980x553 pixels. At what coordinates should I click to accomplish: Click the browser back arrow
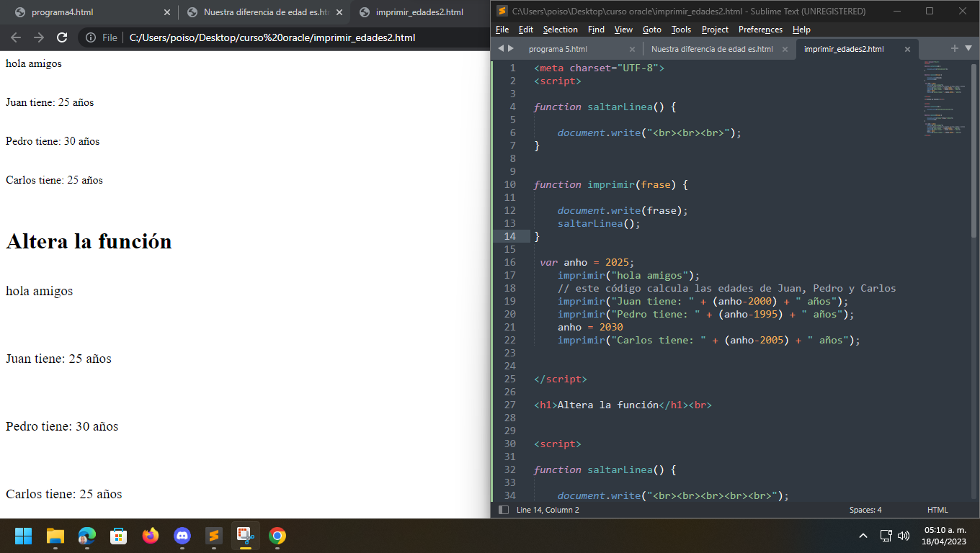point(16,37)
